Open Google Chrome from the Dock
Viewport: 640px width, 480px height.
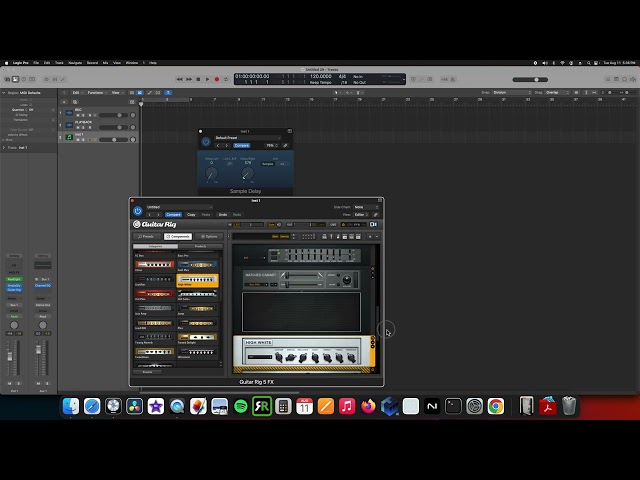[x=496, y=407]
